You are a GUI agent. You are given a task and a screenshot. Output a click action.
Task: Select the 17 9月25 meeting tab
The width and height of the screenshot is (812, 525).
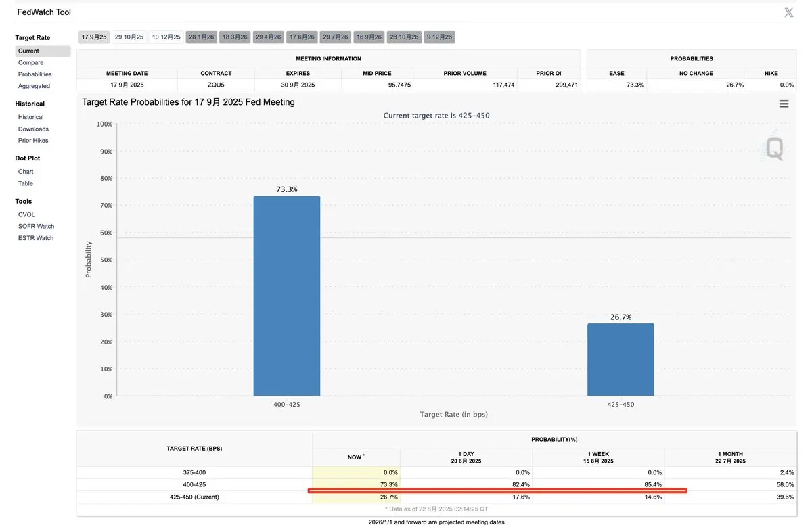point(94,37)
